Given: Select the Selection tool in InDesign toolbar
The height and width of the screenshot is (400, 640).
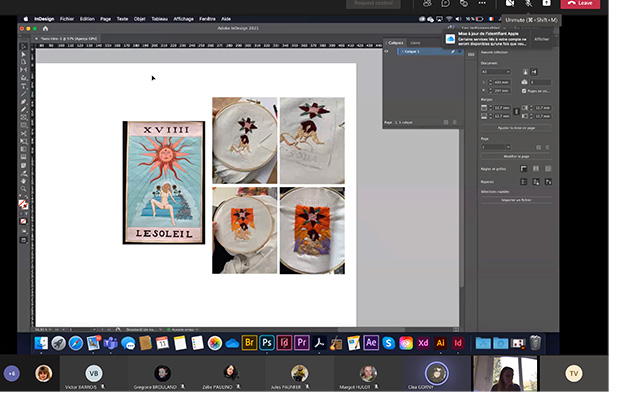Looking at the screenshot, I should coord(24,47).
